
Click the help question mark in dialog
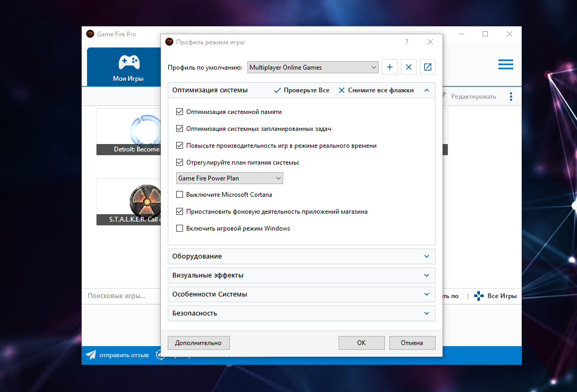(x=407, y=42)
